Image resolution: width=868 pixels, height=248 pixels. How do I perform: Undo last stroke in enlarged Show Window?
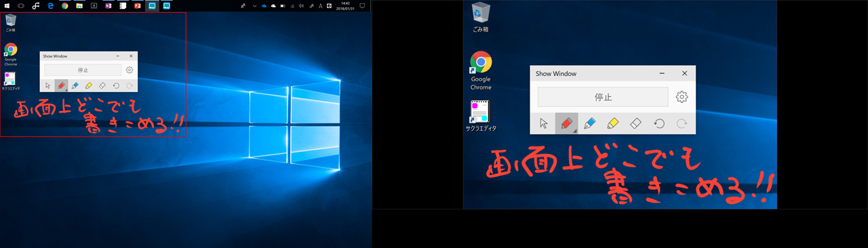click(x=658, y=123)
